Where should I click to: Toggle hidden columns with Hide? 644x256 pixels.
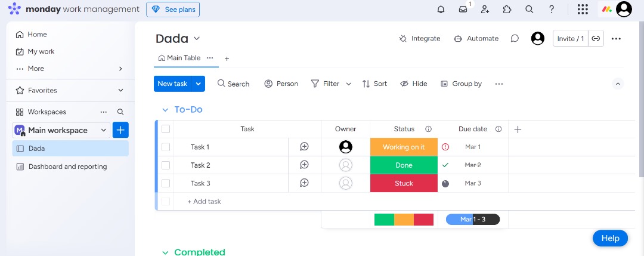coord(414,84)
